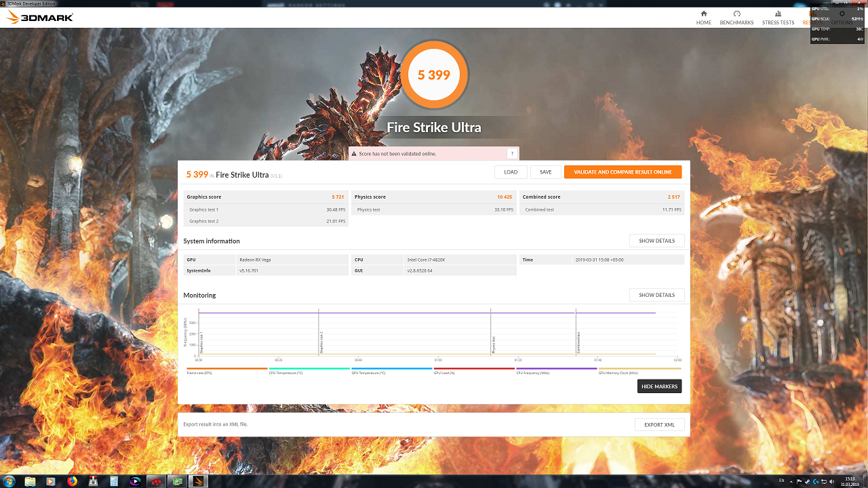Click the warning icon beside the validation message
Viewport: 868px width, 488px height.
coord(353,154)
